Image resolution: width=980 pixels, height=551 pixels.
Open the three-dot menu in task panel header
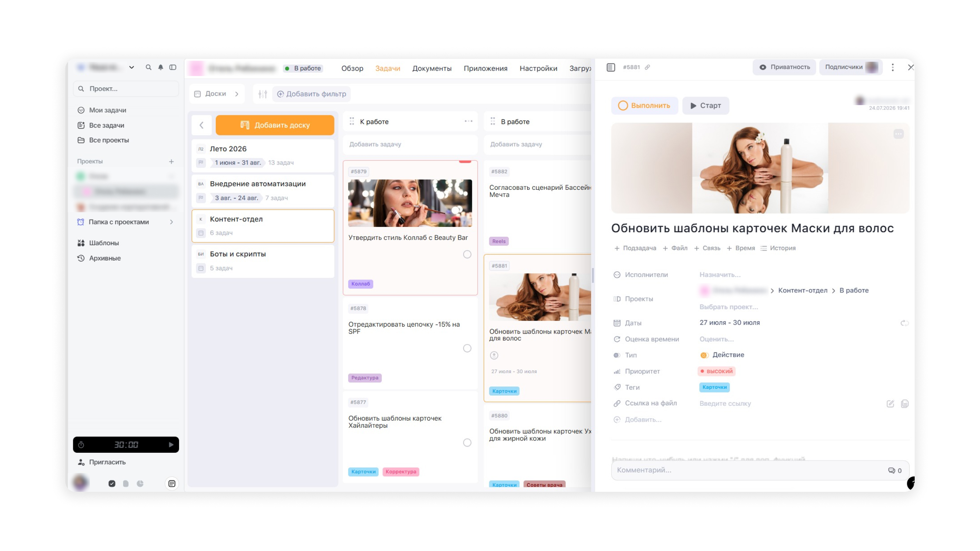[893, 67]
